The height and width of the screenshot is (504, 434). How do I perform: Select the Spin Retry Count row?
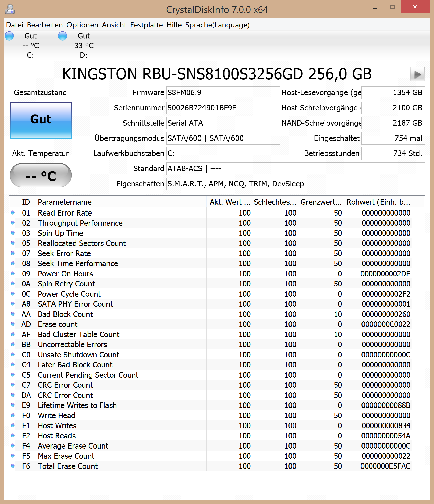(210, 284)
